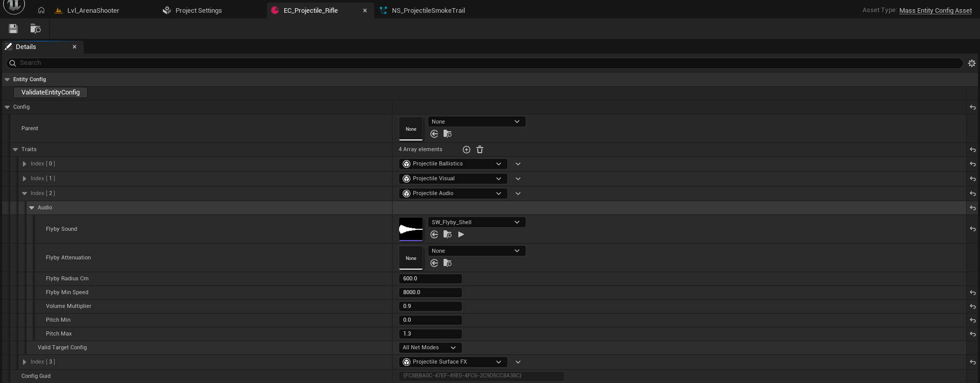
Task: Open Projectile Visual trait type dropdown
Action: pos(453,179)
